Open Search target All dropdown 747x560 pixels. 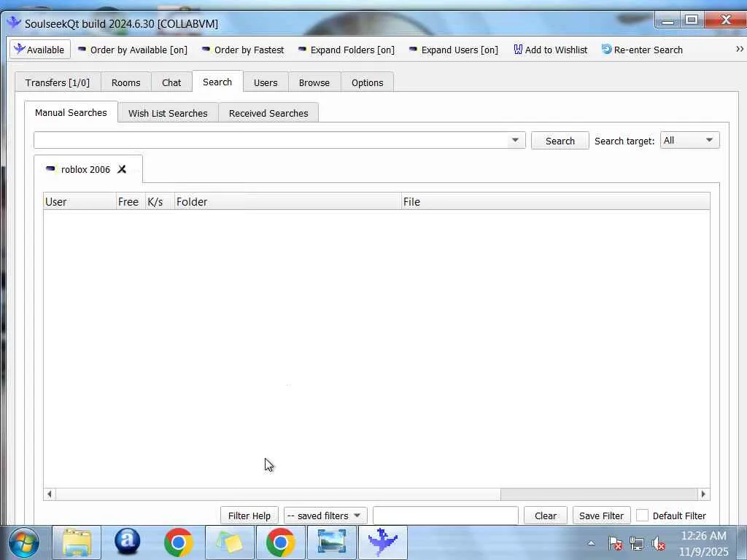pyautogui.click(x=689, y=141)
